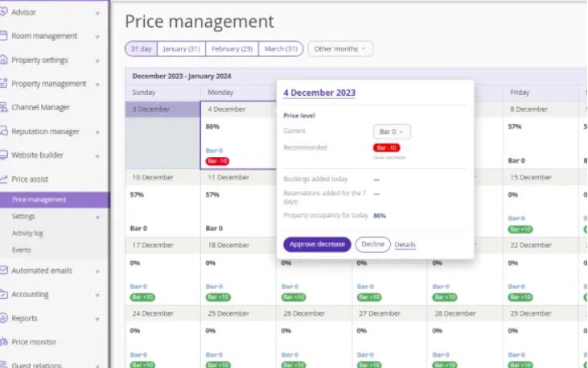
Task: Approve the price decrease
Action: (316, 244)
